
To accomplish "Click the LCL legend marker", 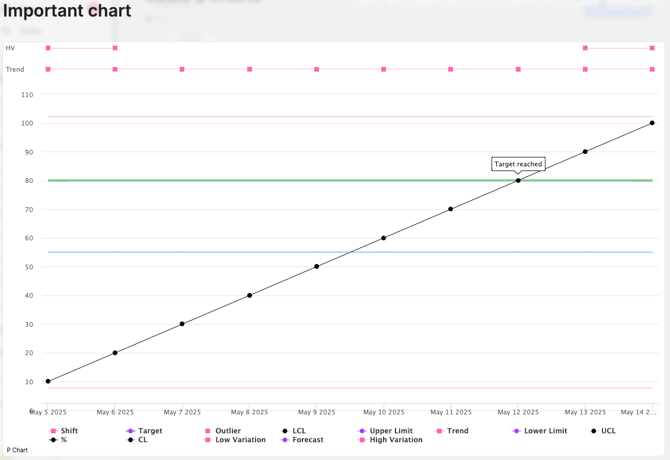I will click(286, 431).
